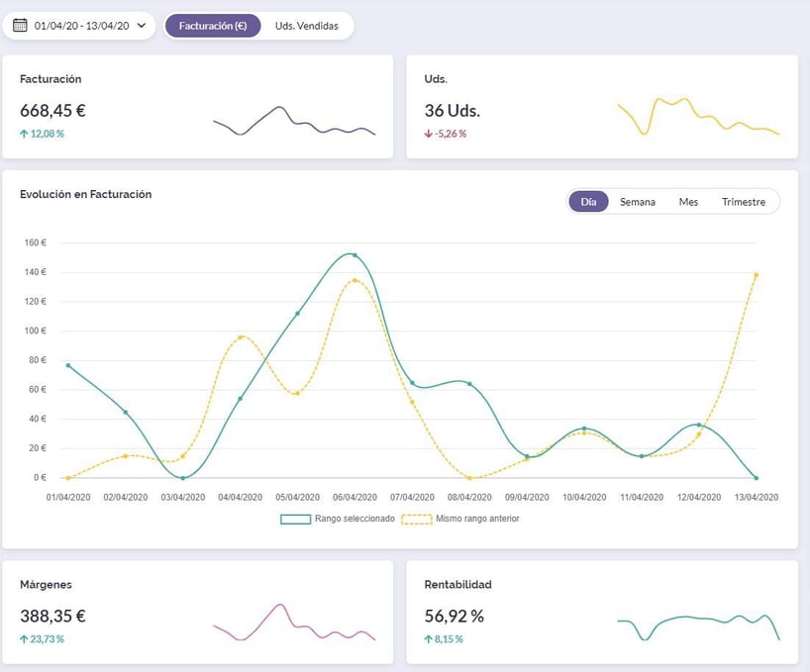Click the -5,26 % change figure
The width and height of the screenshot is (810, 672).
click(x=451, y=134)
